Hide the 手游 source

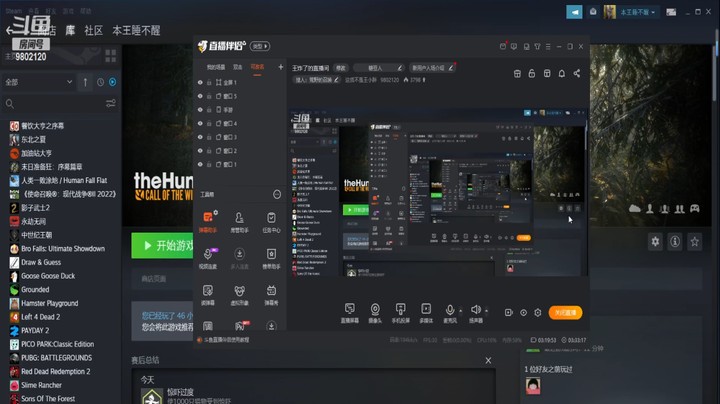[200, 110]
